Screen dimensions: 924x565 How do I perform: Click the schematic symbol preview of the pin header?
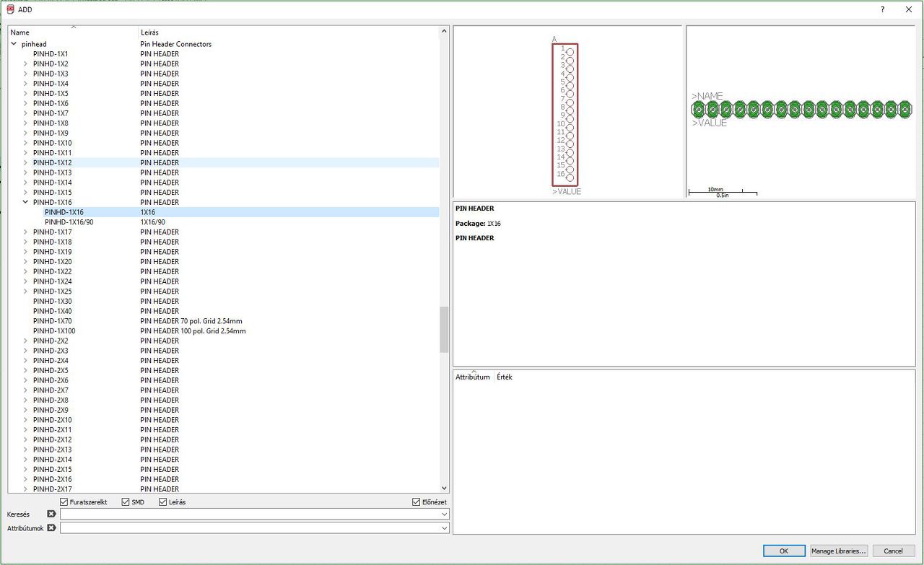point(567,113)
